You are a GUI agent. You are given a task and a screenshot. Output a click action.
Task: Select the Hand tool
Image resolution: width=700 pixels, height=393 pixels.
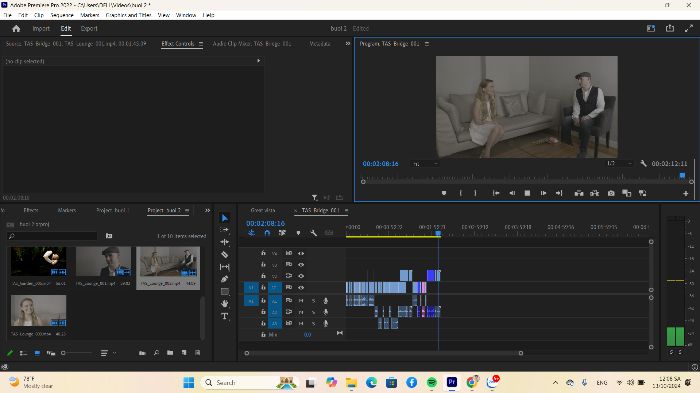225,304
